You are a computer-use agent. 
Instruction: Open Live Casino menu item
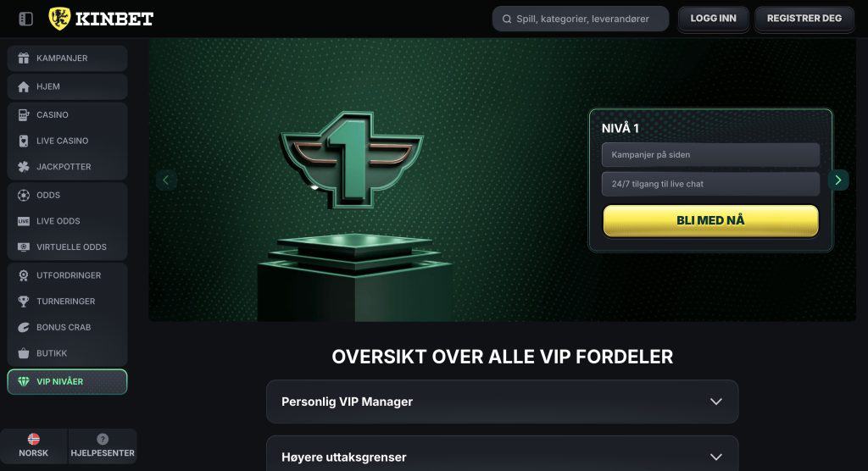[x=67, y=141]
